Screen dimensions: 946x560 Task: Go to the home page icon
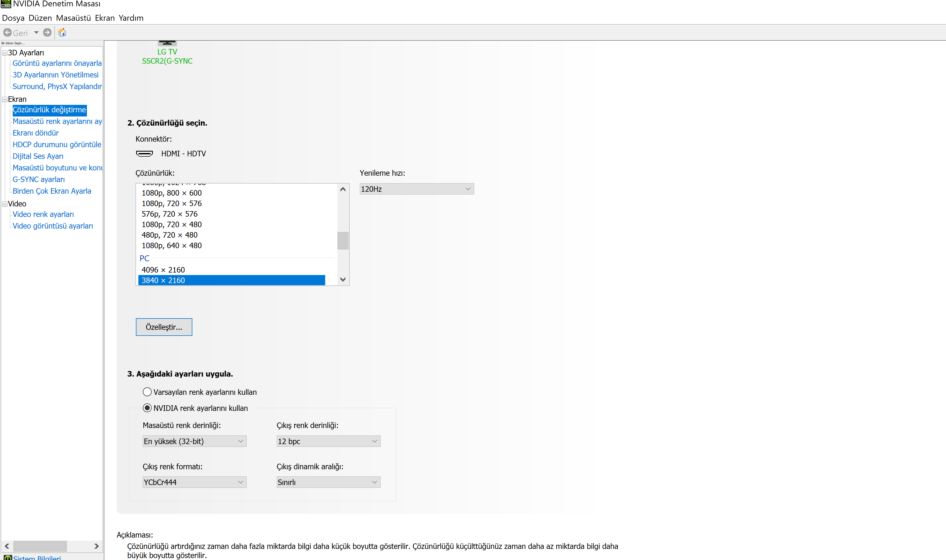coord(62,32)
